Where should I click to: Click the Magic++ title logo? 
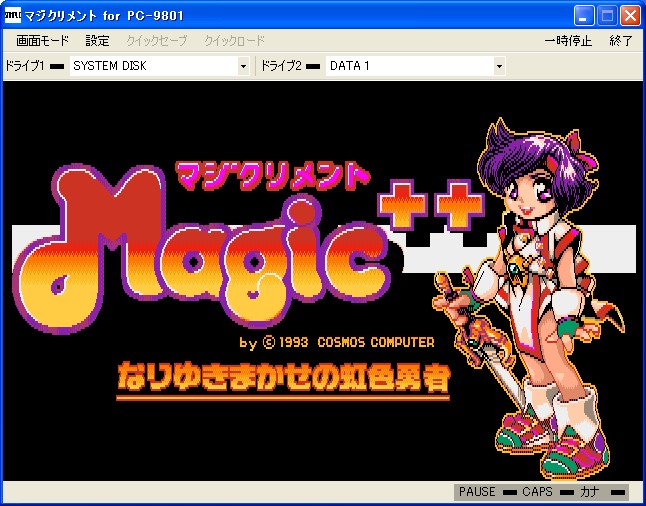[x=247, y=251]
